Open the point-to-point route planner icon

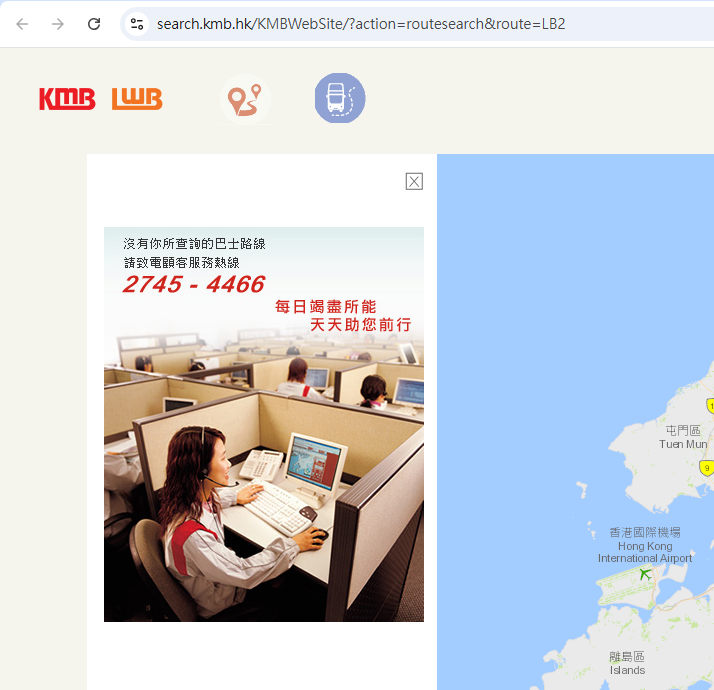(x=245, y=100)
